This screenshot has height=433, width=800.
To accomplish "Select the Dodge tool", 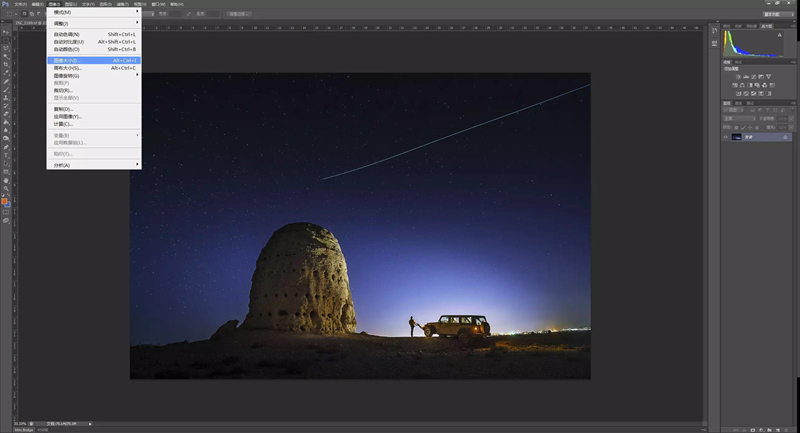I will coord(6,138).
